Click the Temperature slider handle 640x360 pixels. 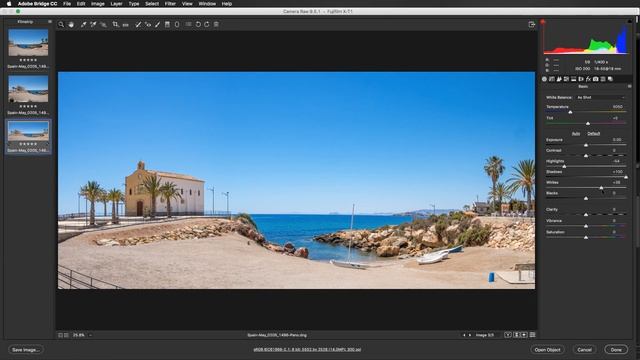[570, 112]
